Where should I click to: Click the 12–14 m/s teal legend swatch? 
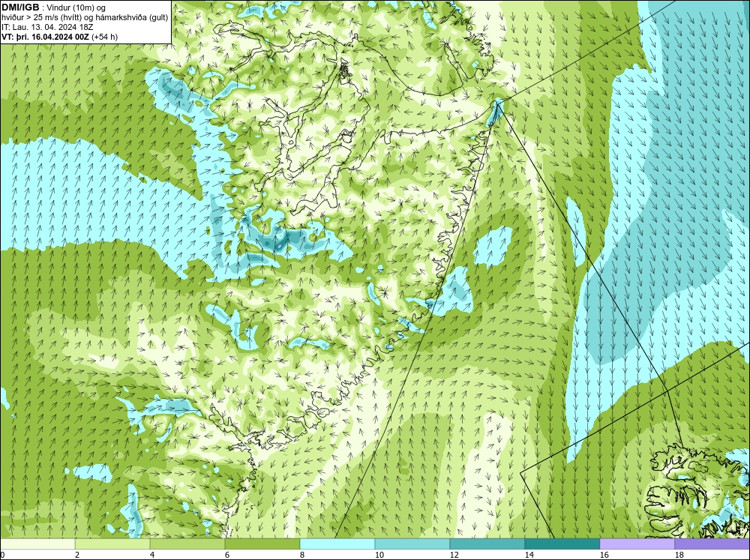click(487, 544)
